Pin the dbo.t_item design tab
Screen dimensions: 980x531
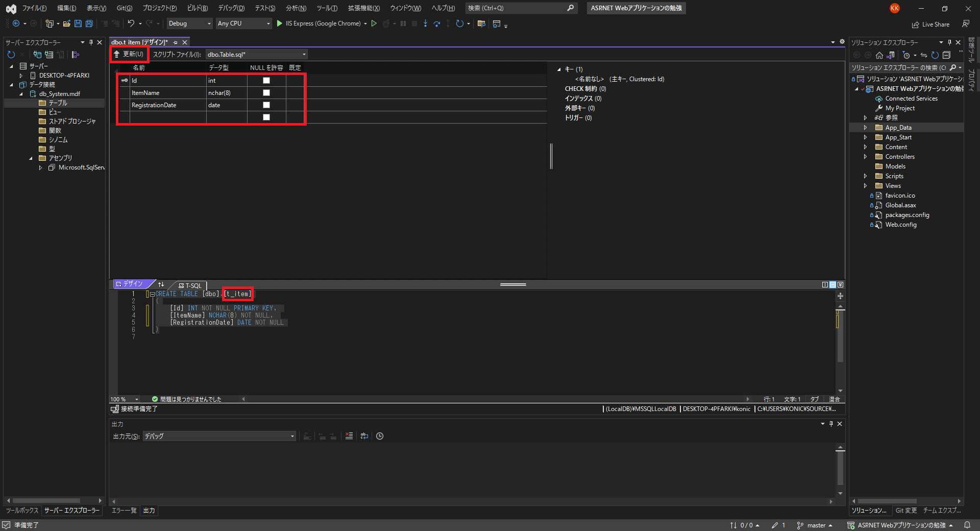tap(176, 42)
